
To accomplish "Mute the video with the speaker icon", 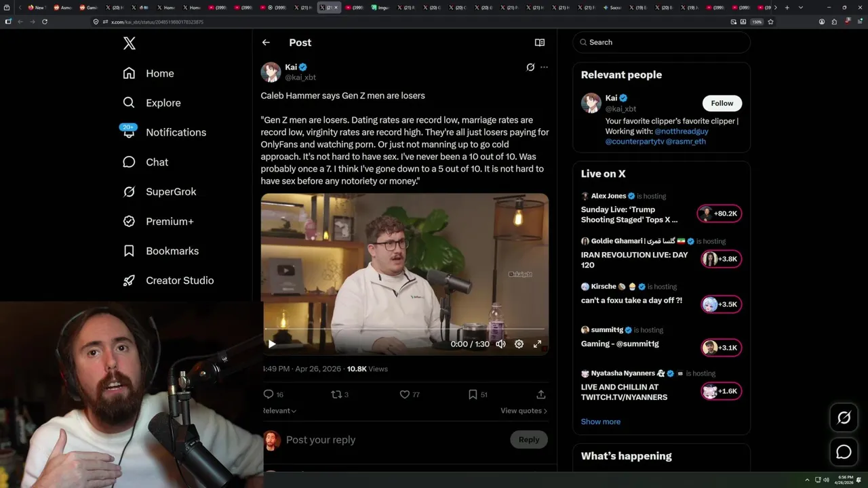I will (x=500, y=344).
